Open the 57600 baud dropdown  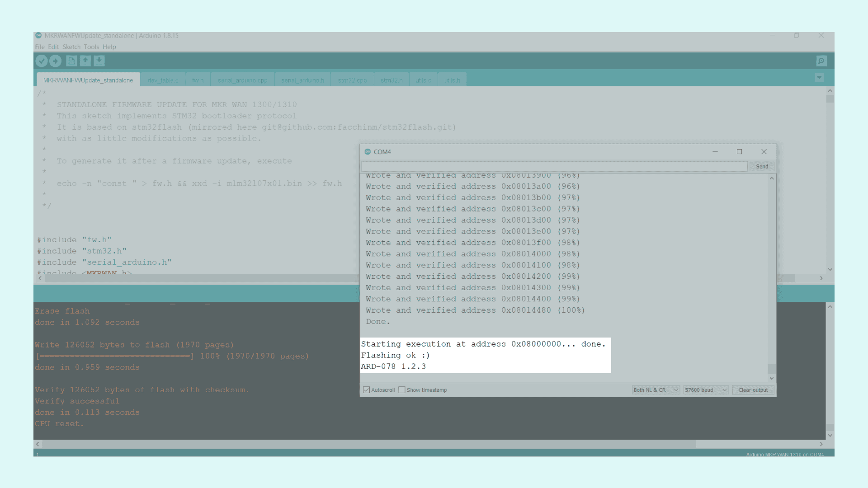tap(705, 390)
